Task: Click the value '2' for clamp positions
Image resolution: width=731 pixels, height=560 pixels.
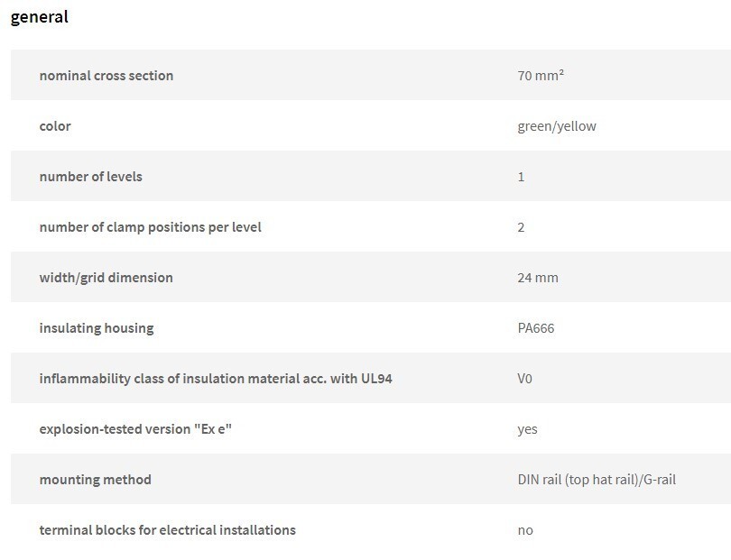Action: coord(522,227)
